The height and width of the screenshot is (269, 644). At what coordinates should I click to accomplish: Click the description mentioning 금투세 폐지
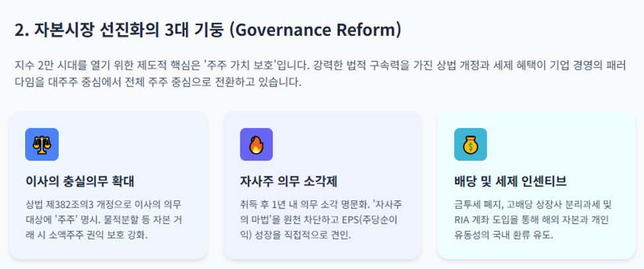click(x=533, y=221)
